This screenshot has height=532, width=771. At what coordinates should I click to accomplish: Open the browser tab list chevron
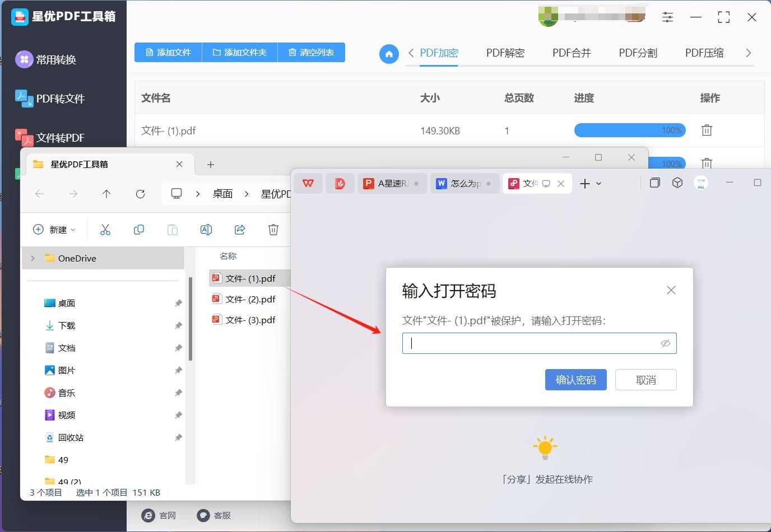coord(598,183)
